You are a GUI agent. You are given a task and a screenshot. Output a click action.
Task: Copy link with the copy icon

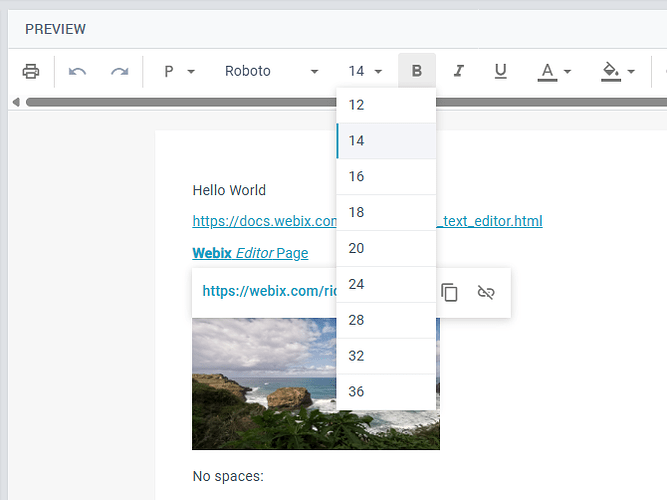(x=449, y=292)
